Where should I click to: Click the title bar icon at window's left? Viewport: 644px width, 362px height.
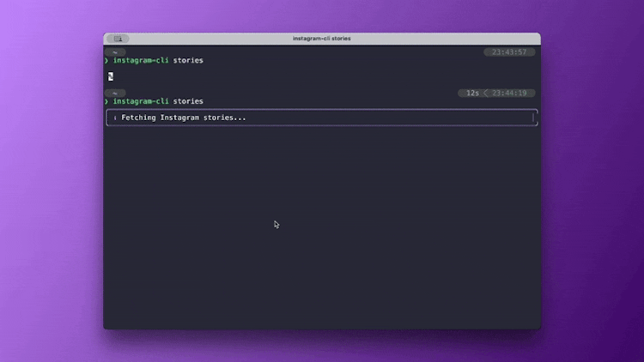click(x=118, y=39)
